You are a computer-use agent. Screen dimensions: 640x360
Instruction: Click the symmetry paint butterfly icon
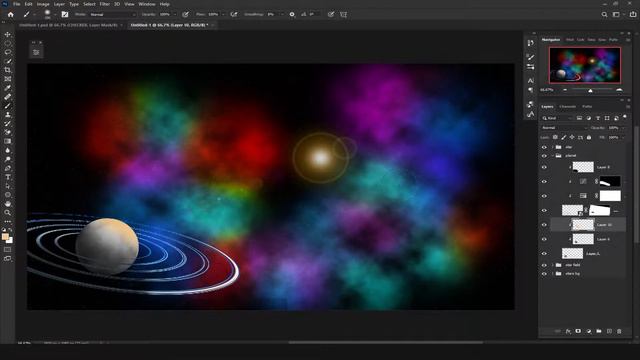(343, 14)
